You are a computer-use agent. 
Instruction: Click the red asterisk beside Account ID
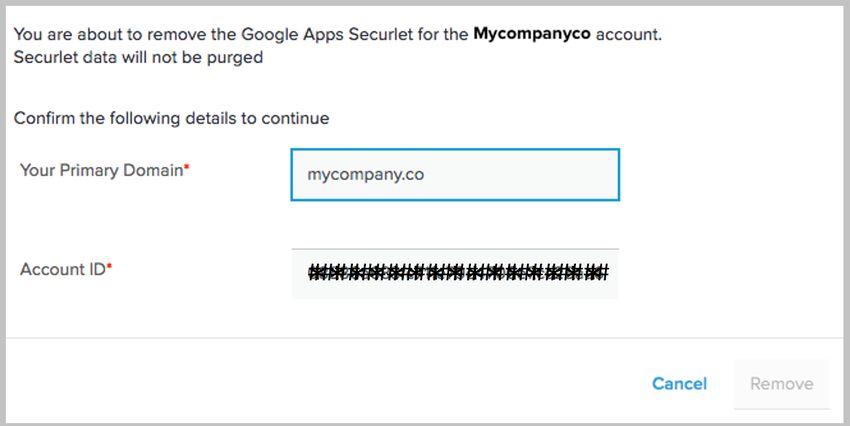[x=109, y=266]
